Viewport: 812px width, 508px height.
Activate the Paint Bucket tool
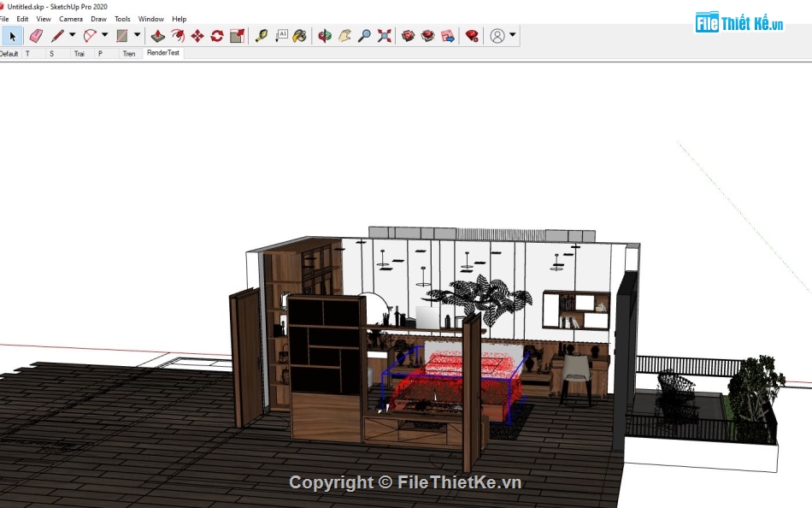[299, 36]
